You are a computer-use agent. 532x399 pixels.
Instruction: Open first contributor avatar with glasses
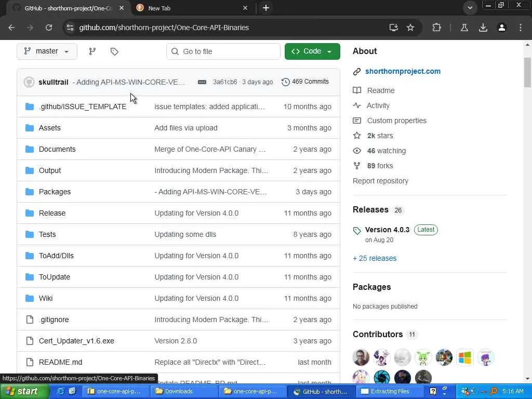pos(361,357)
